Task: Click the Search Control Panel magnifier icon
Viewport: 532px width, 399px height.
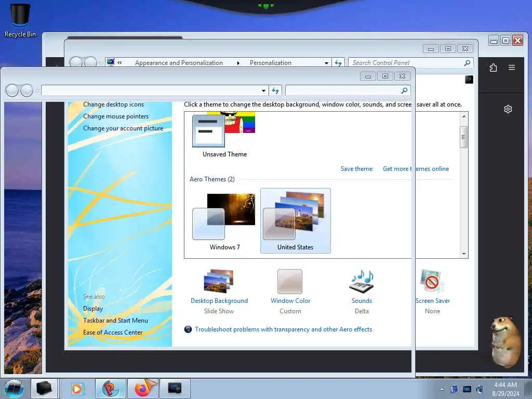Action: point(467,63)
